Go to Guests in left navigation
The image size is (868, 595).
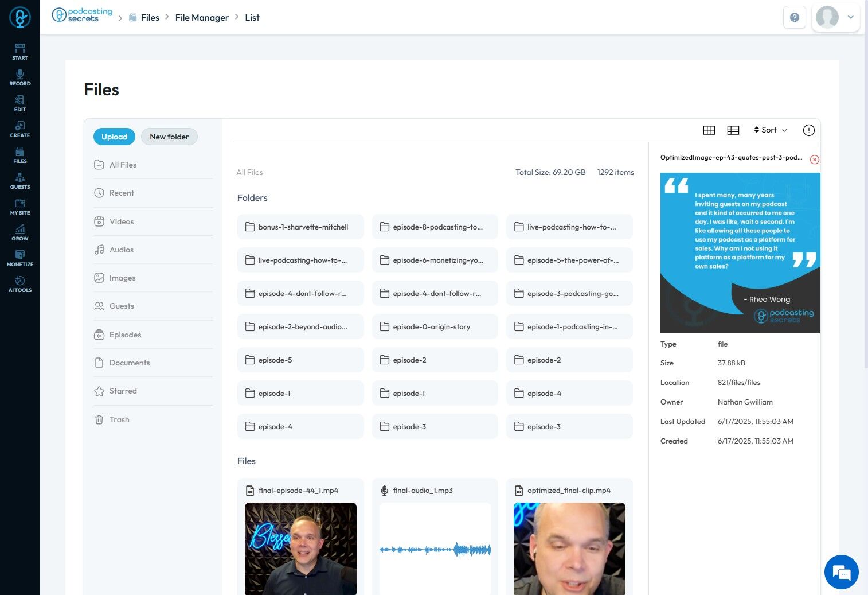[x=19, y=181]
